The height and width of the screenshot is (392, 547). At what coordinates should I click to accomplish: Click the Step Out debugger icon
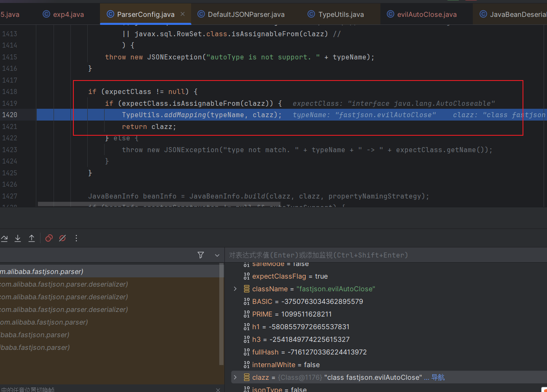coord(32,238)
